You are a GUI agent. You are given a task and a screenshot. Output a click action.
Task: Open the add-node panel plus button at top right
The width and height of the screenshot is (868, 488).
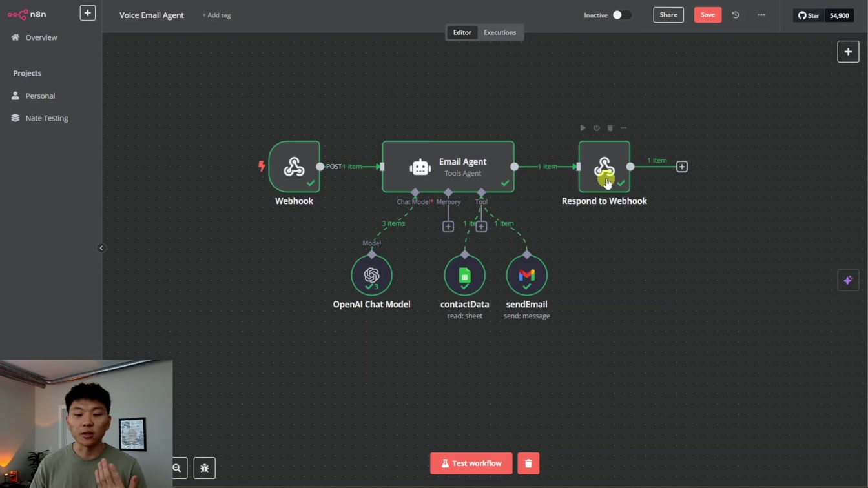848,52
